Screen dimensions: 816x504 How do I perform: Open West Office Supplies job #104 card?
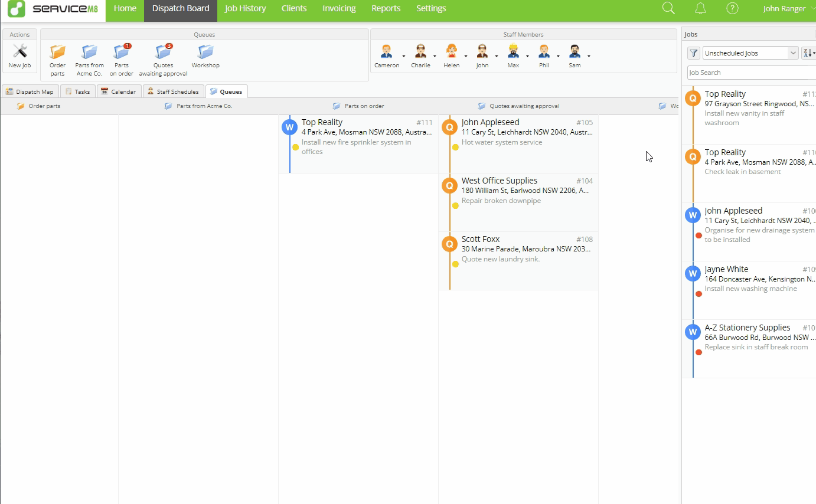click(x=518, y=202)
